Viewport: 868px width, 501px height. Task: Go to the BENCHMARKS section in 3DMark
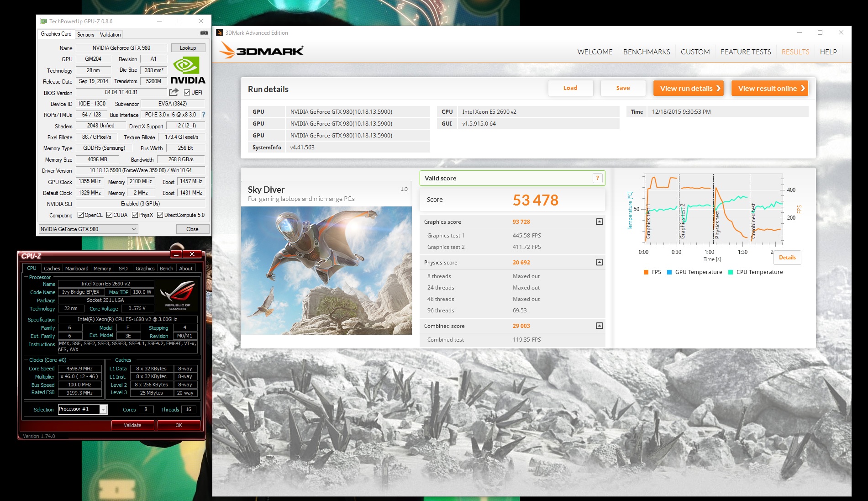647,52
